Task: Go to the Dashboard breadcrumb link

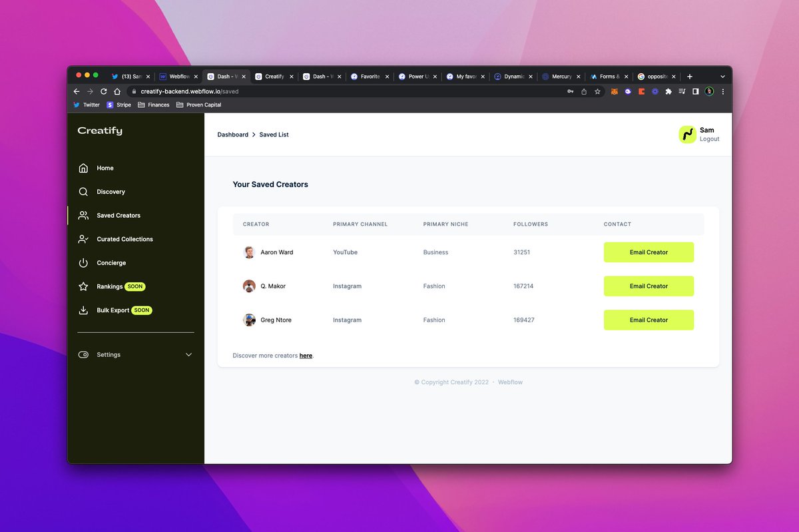Action: 233,134
